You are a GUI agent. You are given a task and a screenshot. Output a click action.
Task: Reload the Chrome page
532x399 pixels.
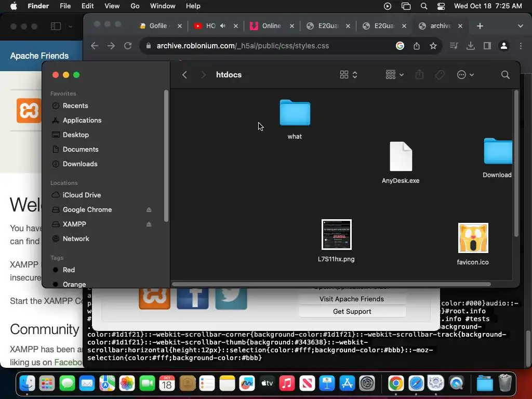click(128, 46)
